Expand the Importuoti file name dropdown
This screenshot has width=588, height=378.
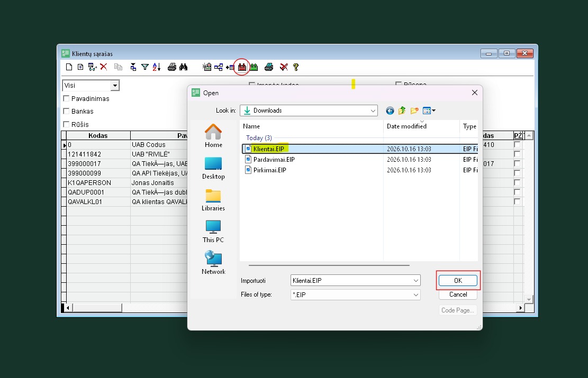416,281
